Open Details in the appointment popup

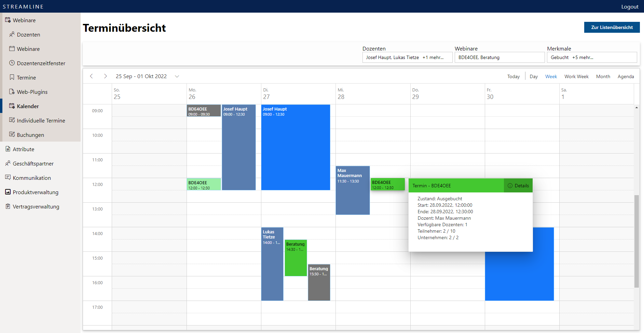(x=518, y=186)
